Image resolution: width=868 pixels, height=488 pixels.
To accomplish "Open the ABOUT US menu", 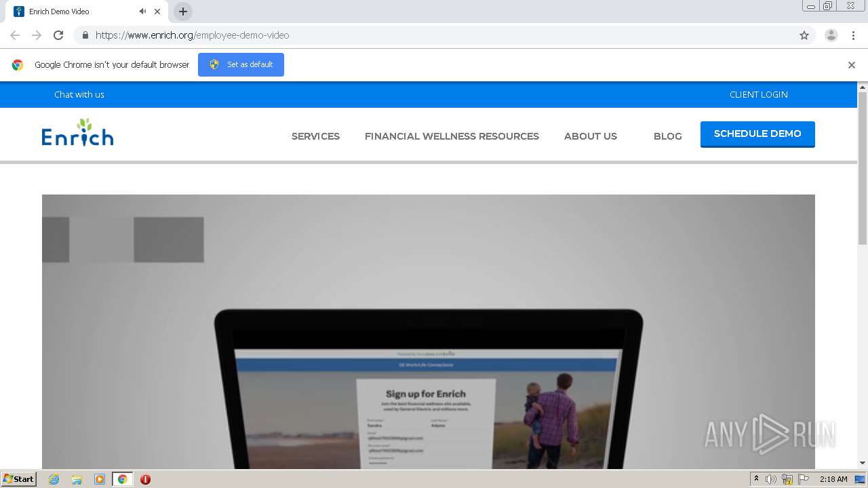I will [x=591, y=136].
